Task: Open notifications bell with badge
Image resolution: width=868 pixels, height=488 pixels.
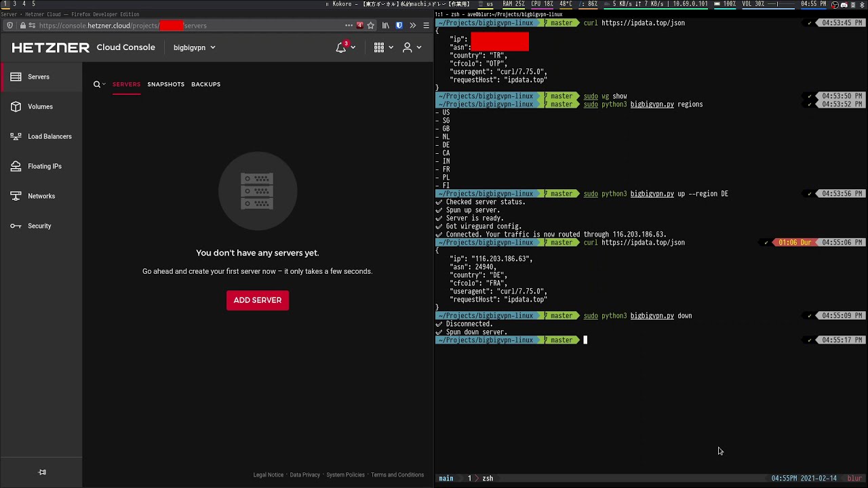Action: pos(341,47)
